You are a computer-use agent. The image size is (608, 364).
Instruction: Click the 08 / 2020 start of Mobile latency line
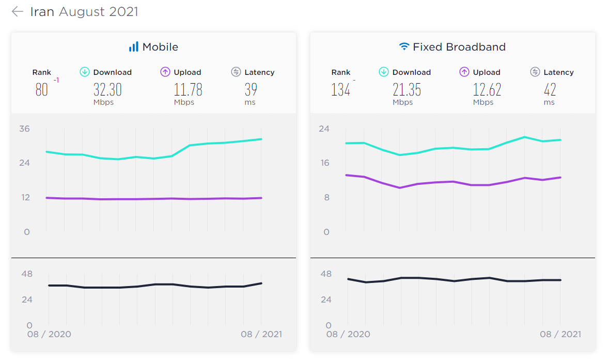tap(49, 286)
